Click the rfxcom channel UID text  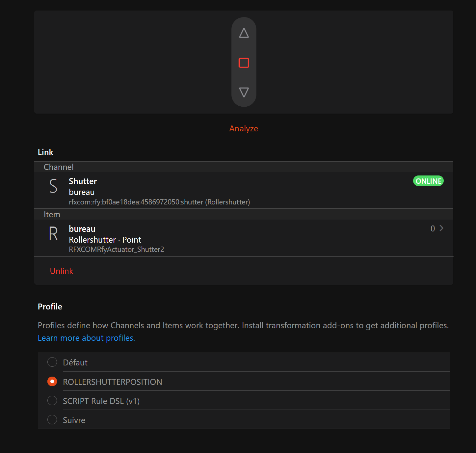159,202
